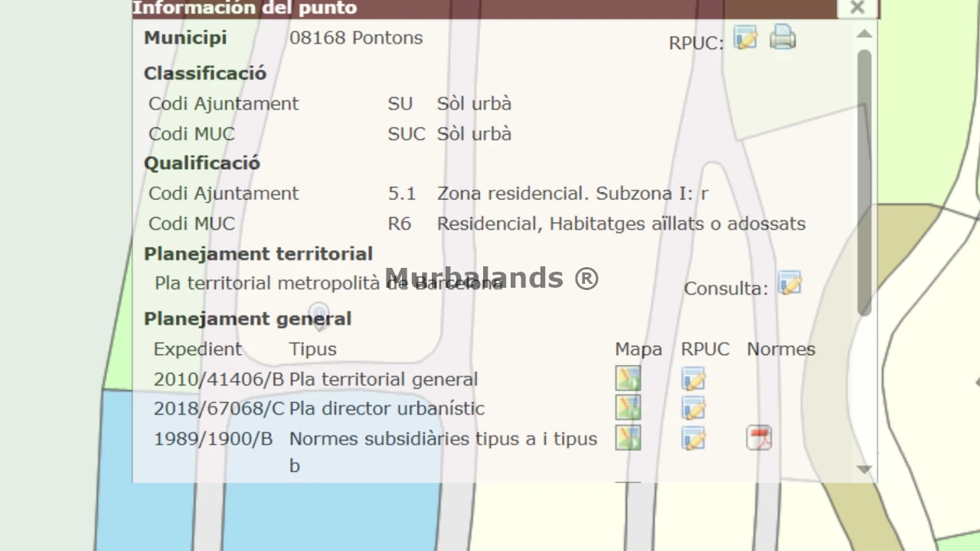The height and width of the screenshot is (551, 980).
Task: Click expedient 2018/67068/C
Action: 218,409
